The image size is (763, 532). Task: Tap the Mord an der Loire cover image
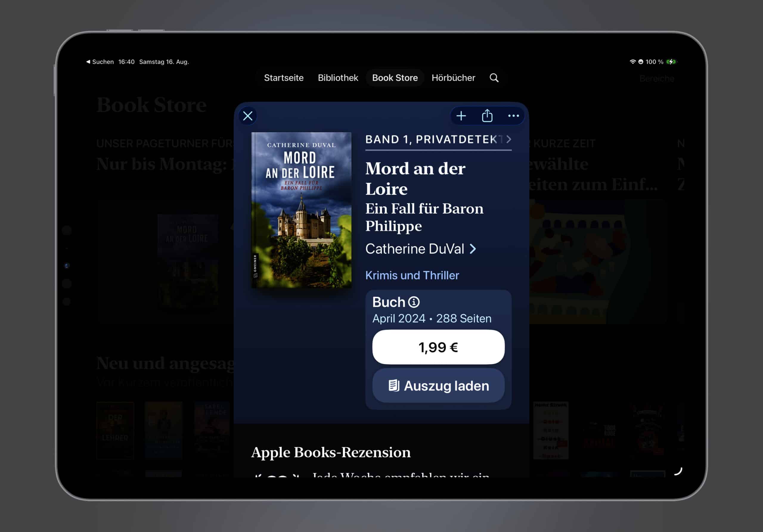301,210
